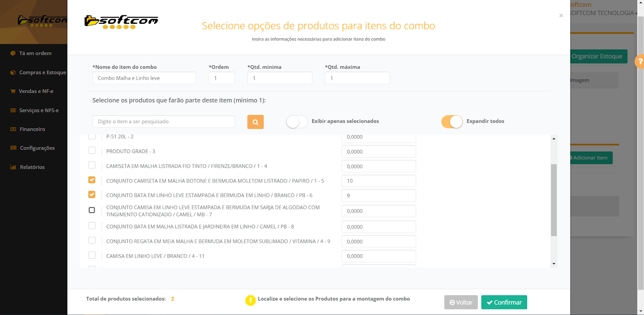The image size is (644, 315).
Task: Uncheck CONJUNTO BATA EM LINHO LEVE ESTAMPADA
Action: 92,195
